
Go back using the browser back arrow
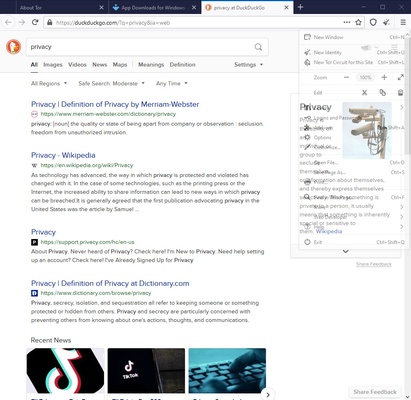8,22
